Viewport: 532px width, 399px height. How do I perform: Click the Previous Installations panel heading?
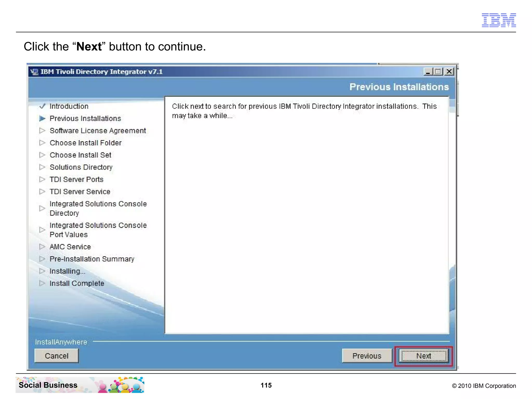pos(399,87)
